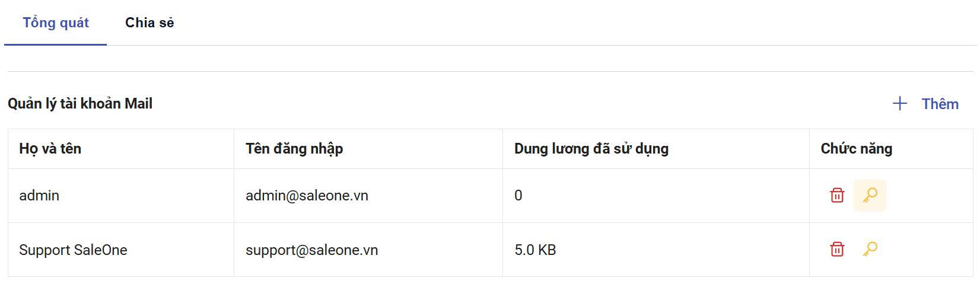Switch to the Tổng quát tab
This screenshot has width=980, height=284.
56,23
